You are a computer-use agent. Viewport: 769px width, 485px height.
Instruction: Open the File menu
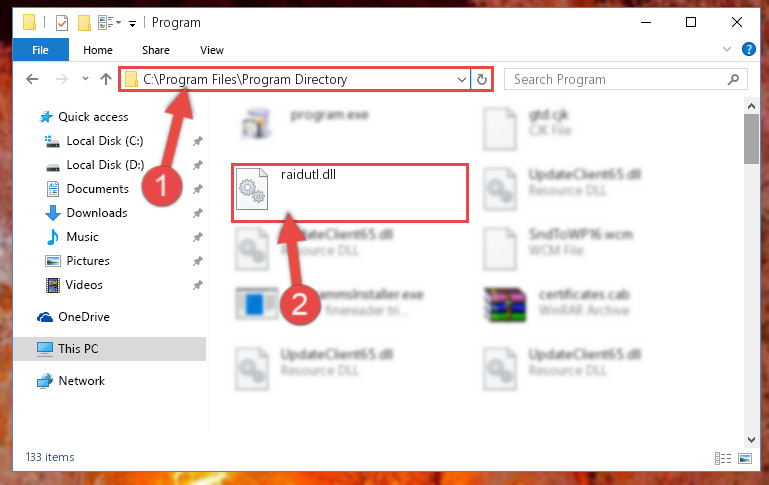pos(40,50)
